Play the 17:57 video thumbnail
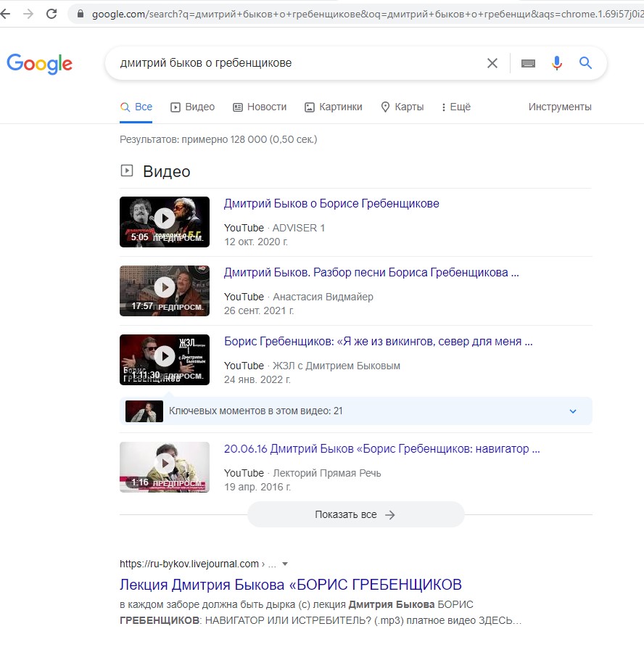Viewport: 644px width, 650px height. 165,291
